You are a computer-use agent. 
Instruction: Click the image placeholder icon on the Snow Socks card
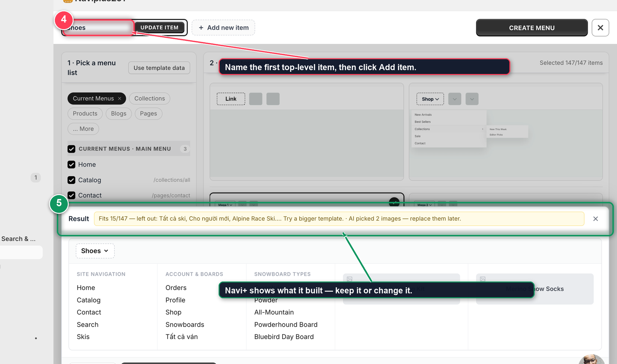pos(483,279)
